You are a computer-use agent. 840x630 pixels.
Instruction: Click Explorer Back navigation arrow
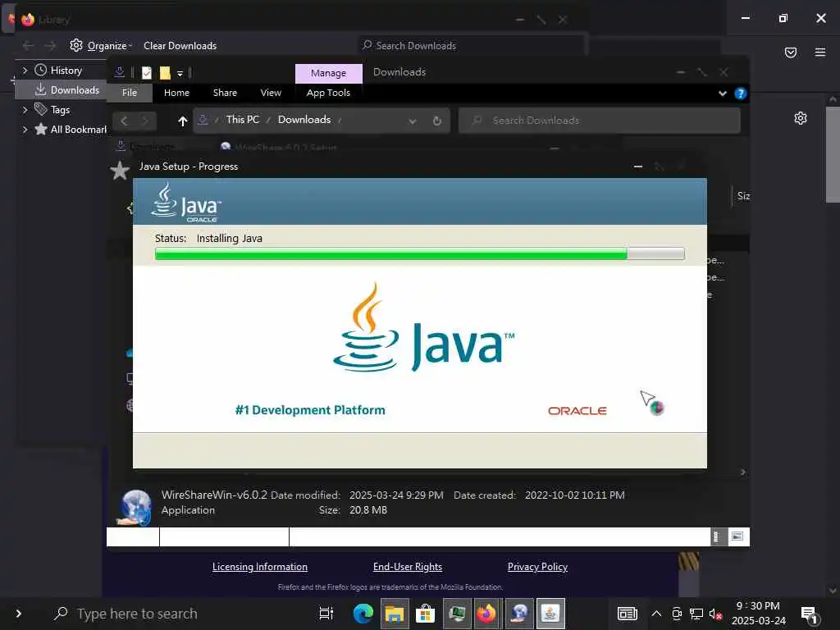[124, 121]
